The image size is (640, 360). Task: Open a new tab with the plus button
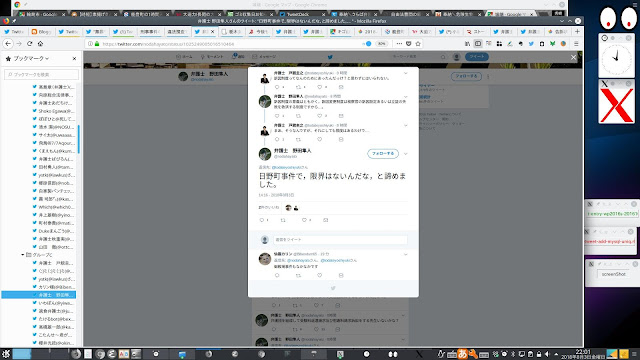coord(577,31)
